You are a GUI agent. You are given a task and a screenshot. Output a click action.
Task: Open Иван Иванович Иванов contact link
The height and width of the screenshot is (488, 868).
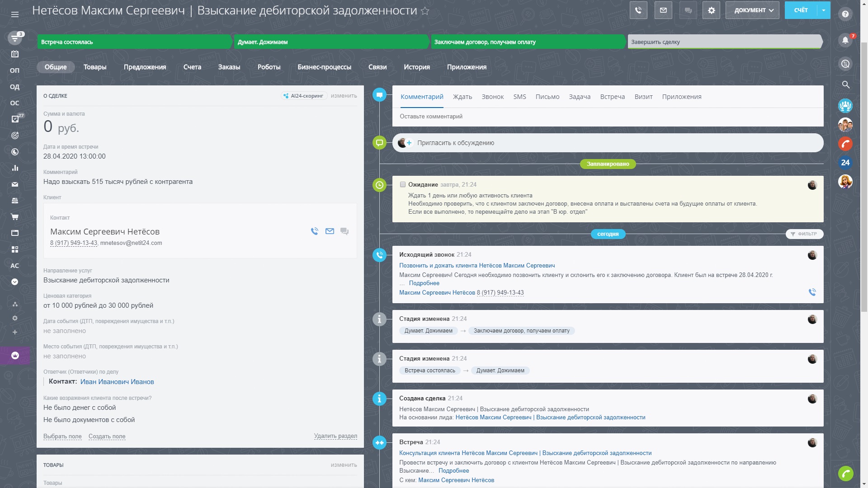coord(117,382)
